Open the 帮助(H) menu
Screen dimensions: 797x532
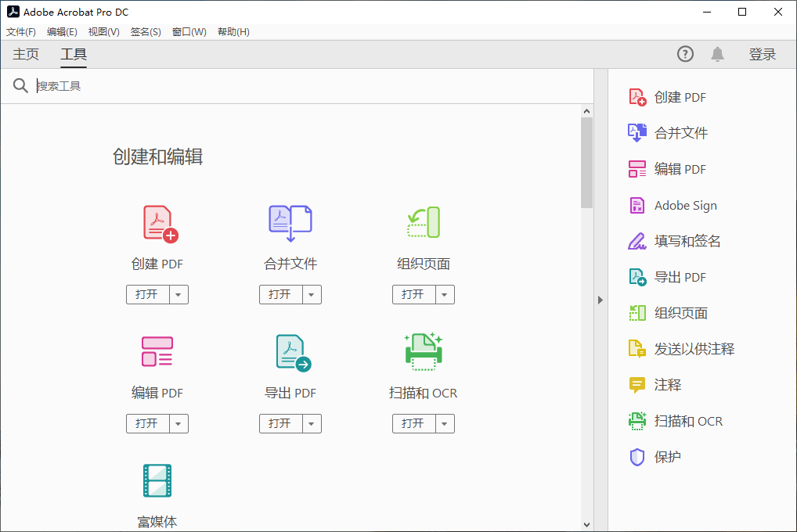tap(233, 32)
